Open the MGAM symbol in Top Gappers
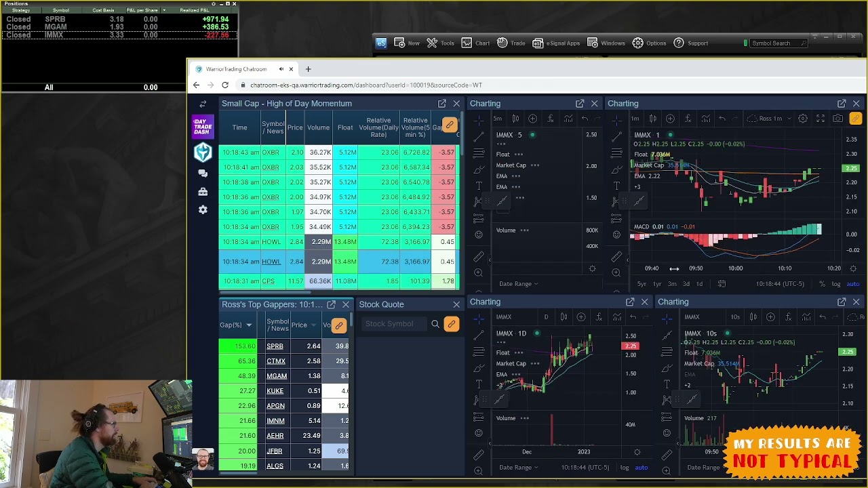 click(x=277, y=376)
